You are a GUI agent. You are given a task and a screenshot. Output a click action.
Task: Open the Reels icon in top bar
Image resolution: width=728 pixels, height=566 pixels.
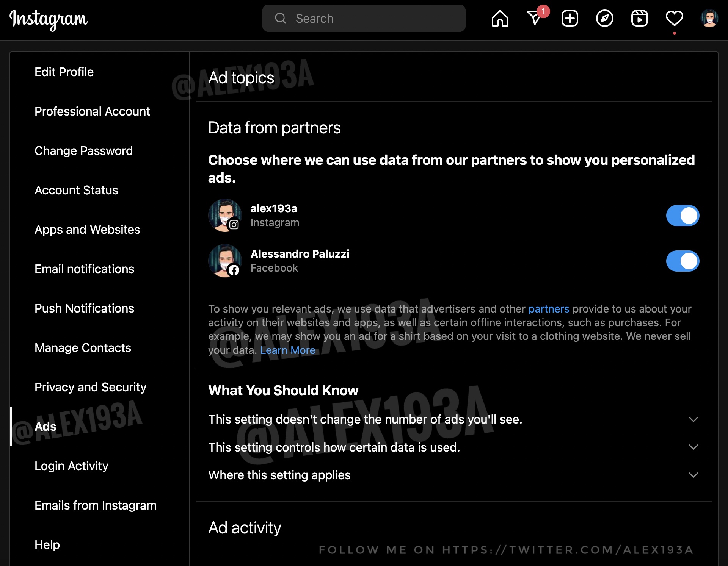point(639,18)
